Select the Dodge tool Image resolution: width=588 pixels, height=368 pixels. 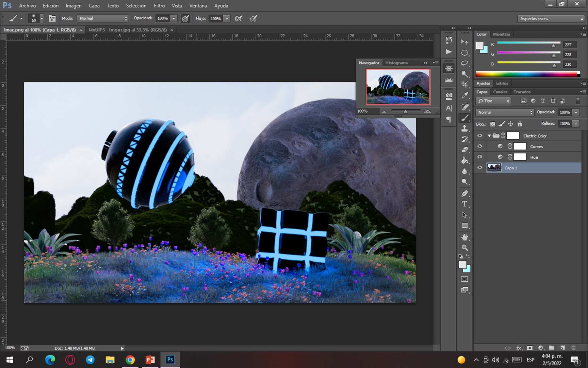pyautogui.click(x=465, y=182)
